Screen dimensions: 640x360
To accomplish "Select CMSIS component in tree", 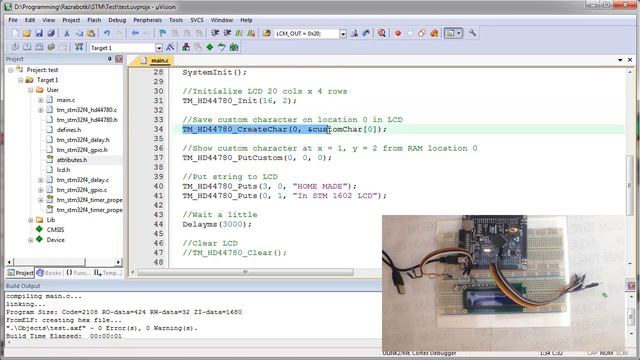I will 56,230.
